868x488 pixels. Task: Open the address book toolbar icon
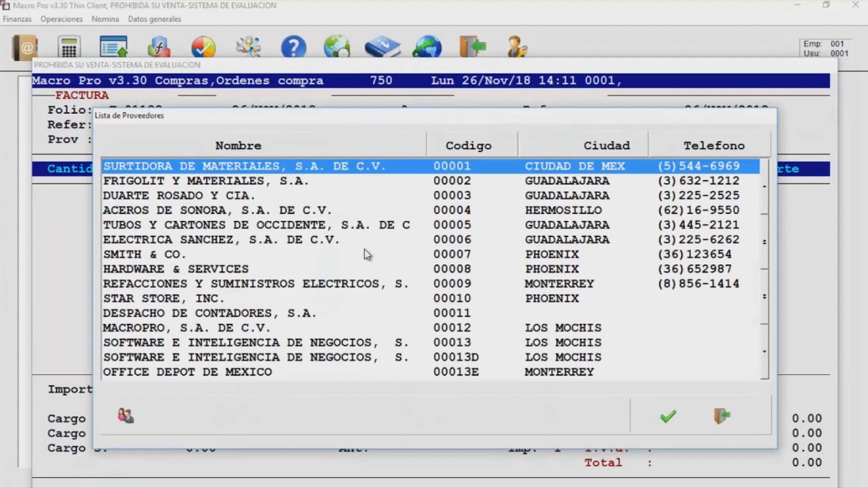[x=25, y=47]
